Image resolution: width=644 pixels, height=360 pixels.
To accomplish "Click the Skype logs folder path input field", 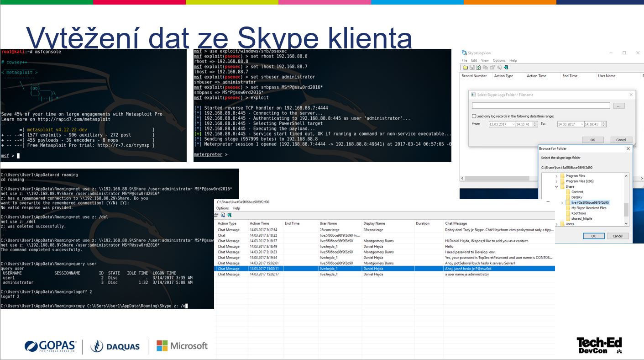I will 541,106.
